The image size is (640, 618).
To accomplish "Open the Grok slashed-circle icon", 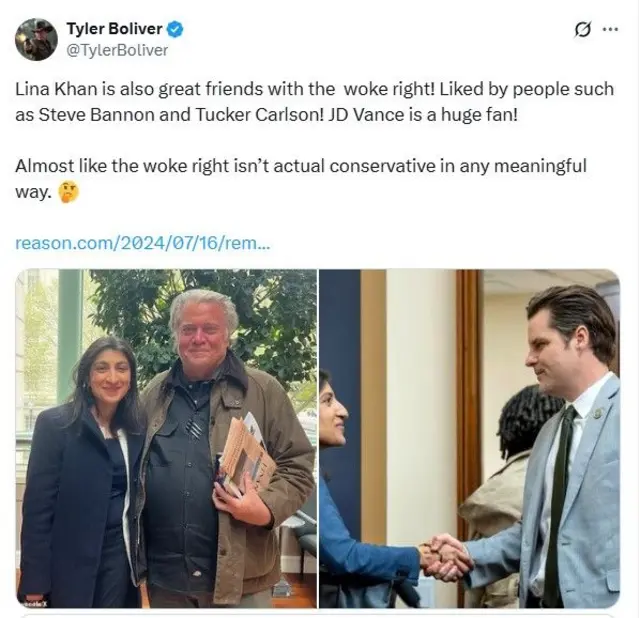I will click(x=582, y=29).
